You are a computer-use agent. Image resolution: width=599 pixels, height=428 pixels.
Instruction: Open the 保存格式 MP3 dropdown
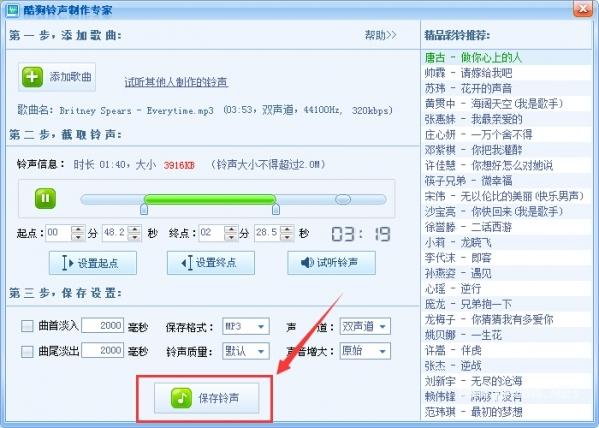pos(246,326)
